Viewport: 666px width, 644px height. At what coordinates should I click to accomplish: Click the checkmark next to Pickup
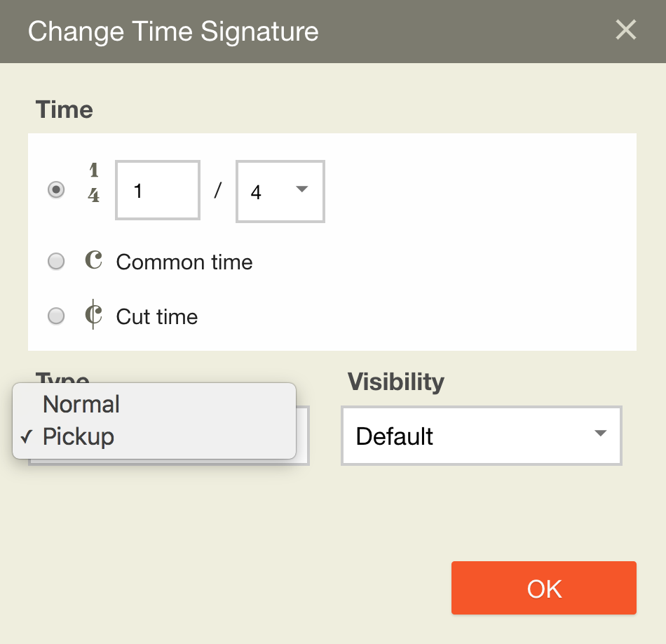(x=27, y=437)
